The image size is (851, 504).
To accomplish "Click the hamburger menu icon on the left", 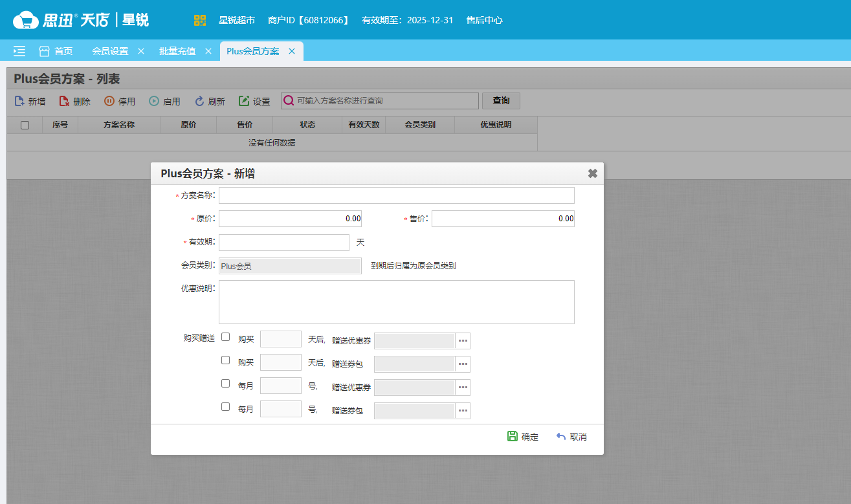I will pos(18,50).
